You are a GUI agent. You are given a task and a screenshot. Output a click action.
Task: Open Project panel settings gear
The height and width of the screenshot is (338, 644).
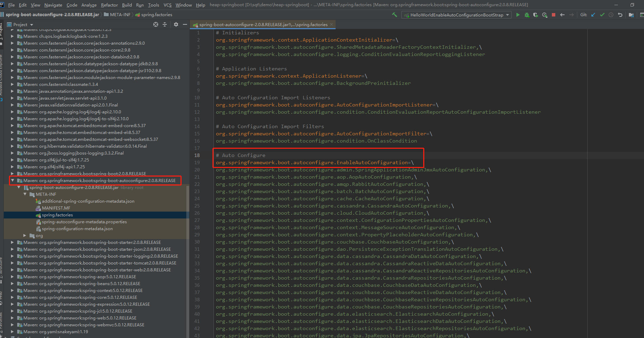(176, 24)
